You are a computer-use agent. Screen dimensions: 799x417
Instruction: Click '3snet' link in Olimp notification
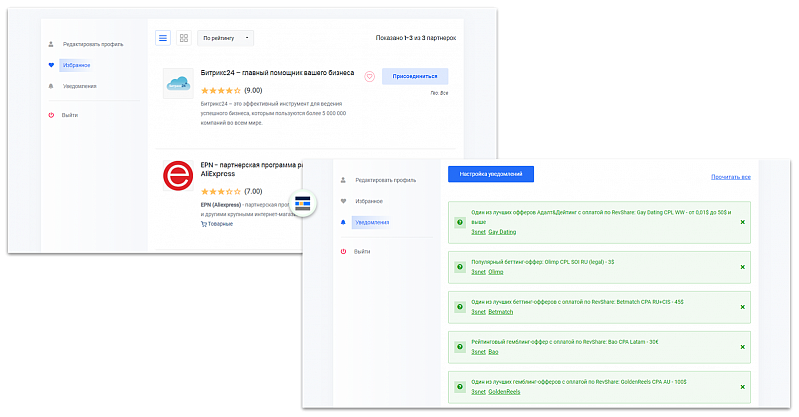(x=478, y=272)
